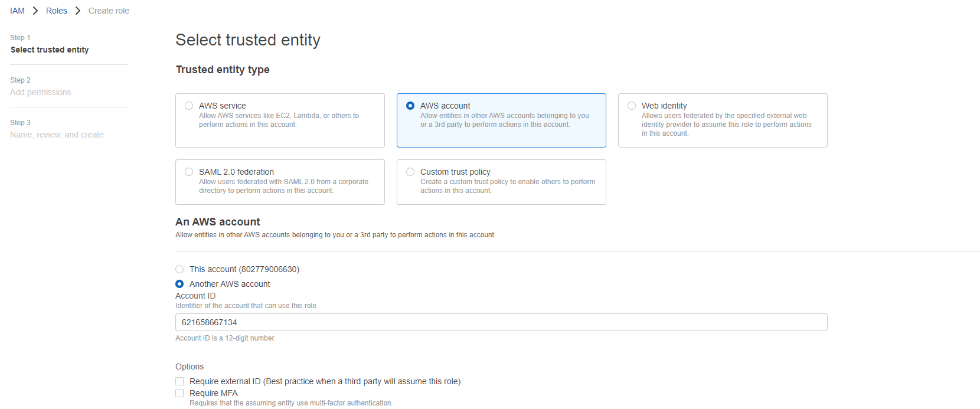This screenshot has height=409, width=980.
Task: Choose the Custom trust policy option
Action: [410, 172]
